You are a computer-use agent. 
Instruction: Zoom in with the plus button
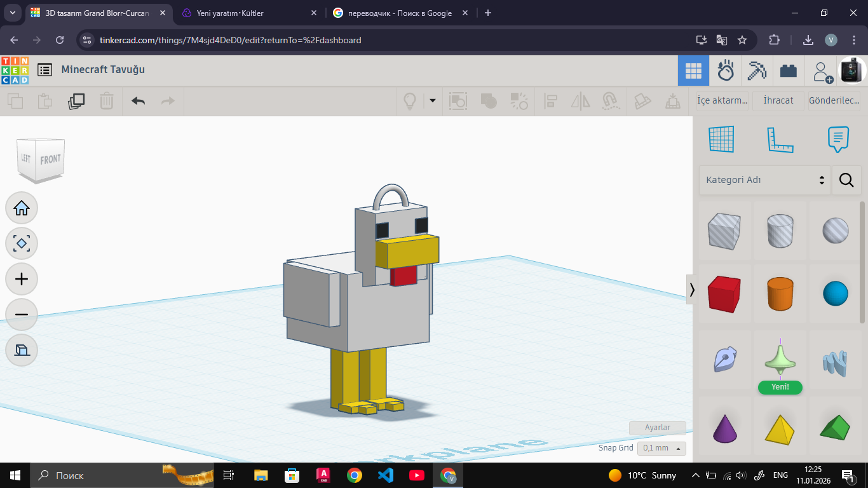pos(22,279)
